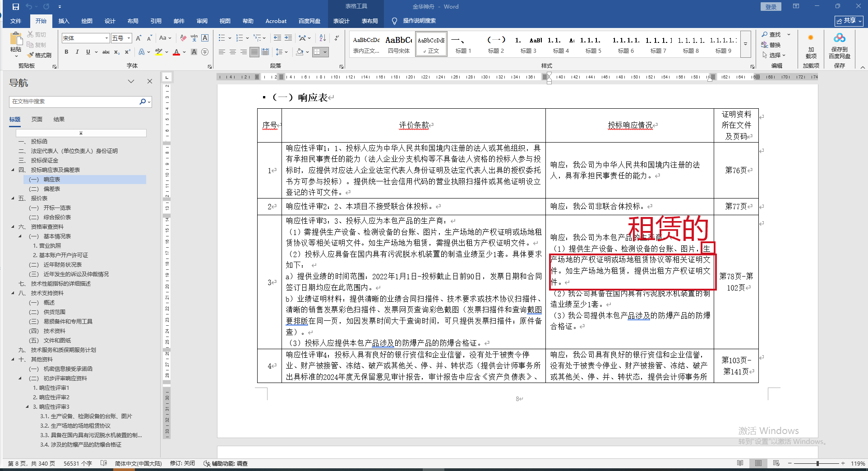Open the font size dropdown (五号)
The width and height of the screenshot is (868, 471).
tap(129, 38)
